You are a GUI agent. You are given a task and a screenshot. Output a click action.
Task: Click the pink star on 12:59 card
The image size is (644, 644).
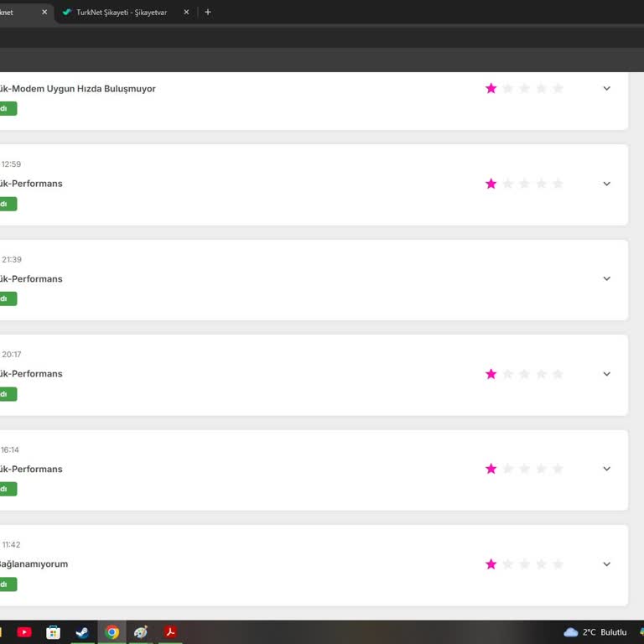click(491, 184)
